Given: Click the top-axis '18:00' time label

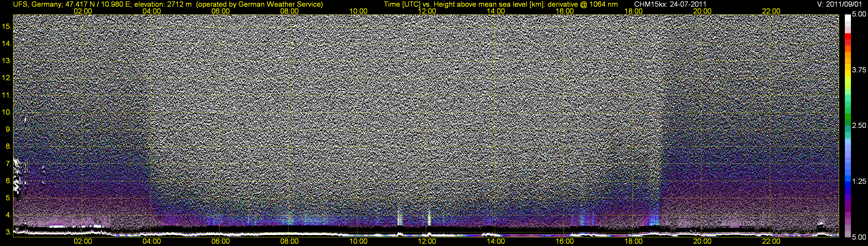Looking at the screenshot, I should (x=633, y=11).
